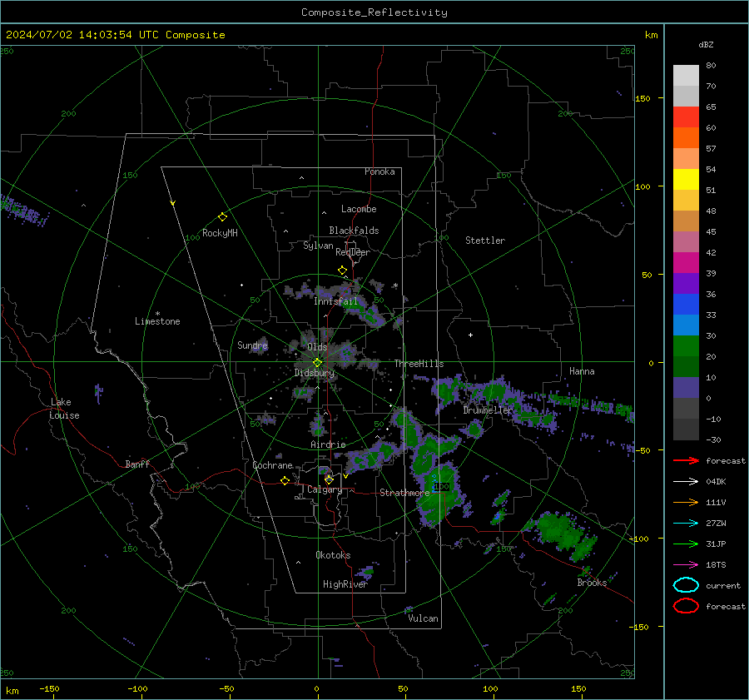
Task: Click the Airdrie label
Action: 328,444
